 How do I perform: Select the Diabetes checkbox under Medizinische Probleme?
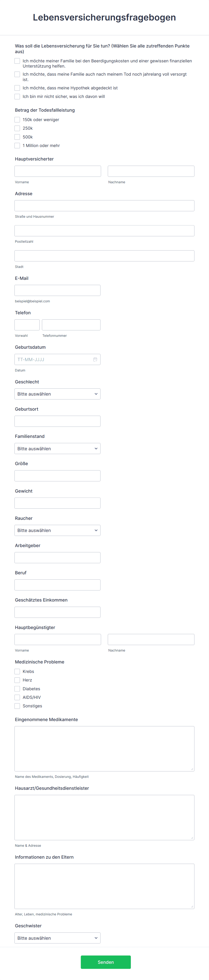[17, 689]
